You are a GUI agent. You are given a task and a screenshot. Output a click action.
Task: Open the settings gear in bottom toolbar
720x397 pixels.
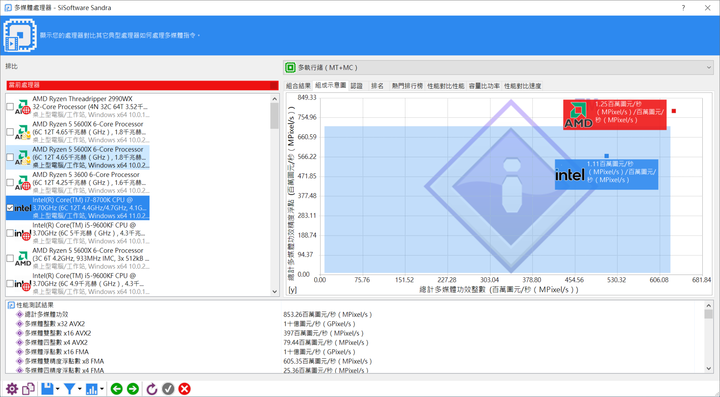11,389
